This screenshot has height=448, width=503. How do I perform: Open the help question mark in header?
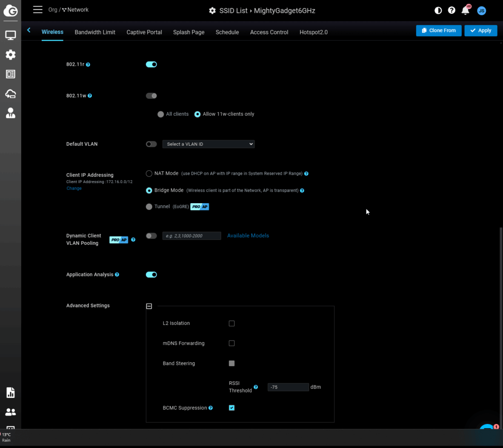[451, 10]
